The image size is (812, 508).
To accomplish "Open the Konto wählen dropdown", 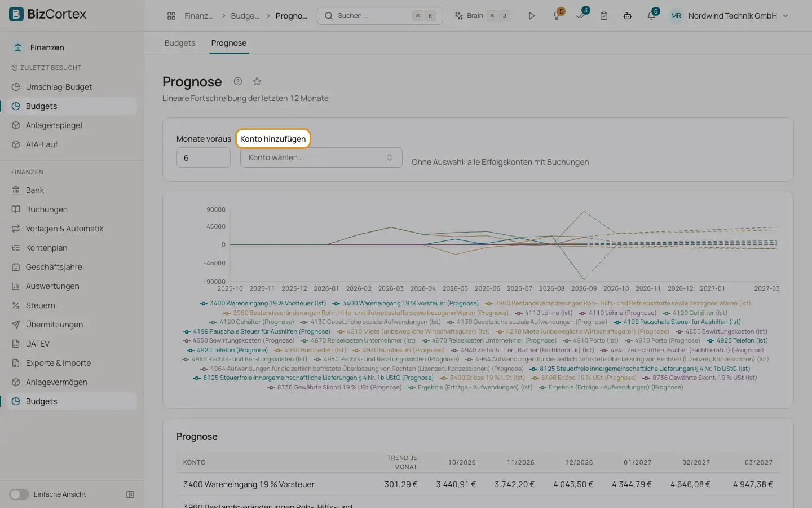I will (321, 157).
